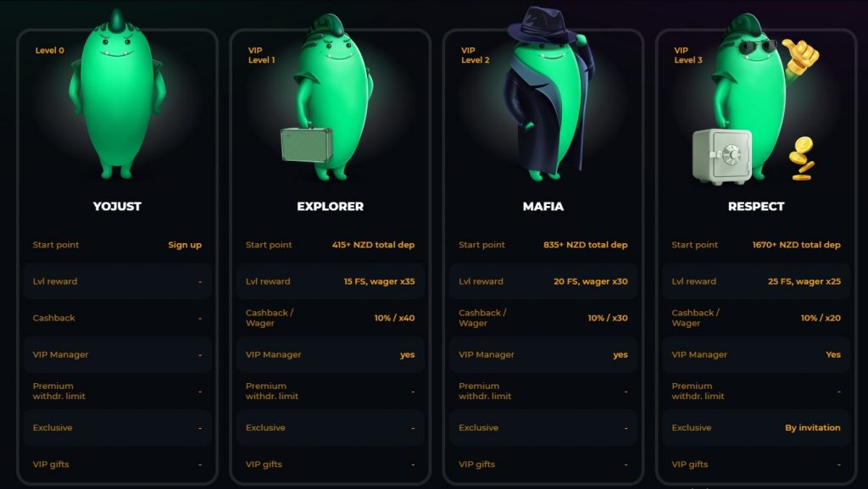Select the MAFIA level heading
The image size is (868, 489).
coord(543,206)
